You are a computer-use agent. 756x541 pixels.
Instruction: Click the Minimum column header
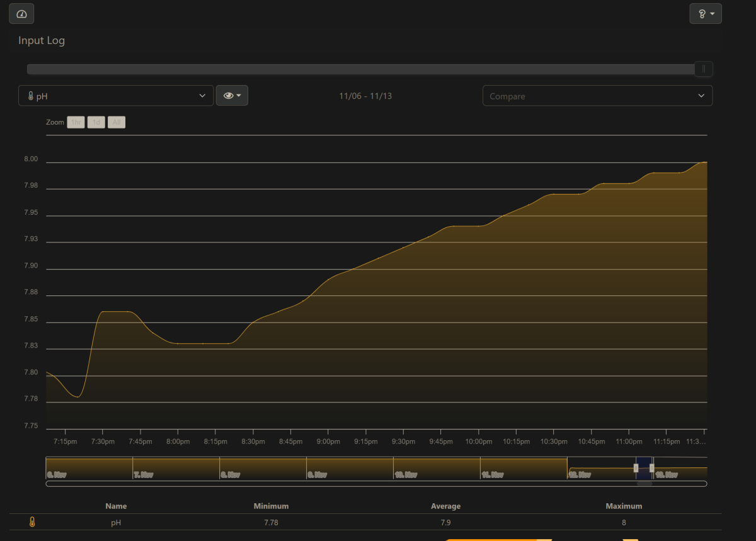tap(271, 506)
